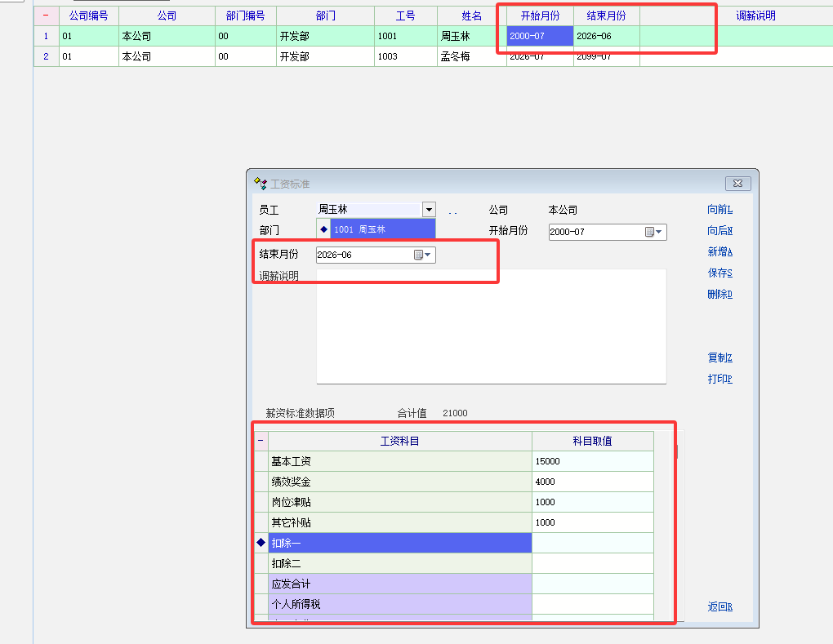This screenshot has width=833, height=644.
Task: Close the 工资标准 dialog
Action: (x=738, y=183)
